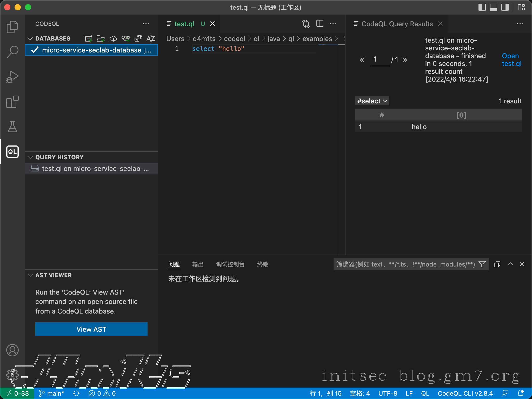Viewport: 532px width, 399px height.
Task: Open the CodeQL sidebar view
Action: pyautogui.click(x=12, y=152)
